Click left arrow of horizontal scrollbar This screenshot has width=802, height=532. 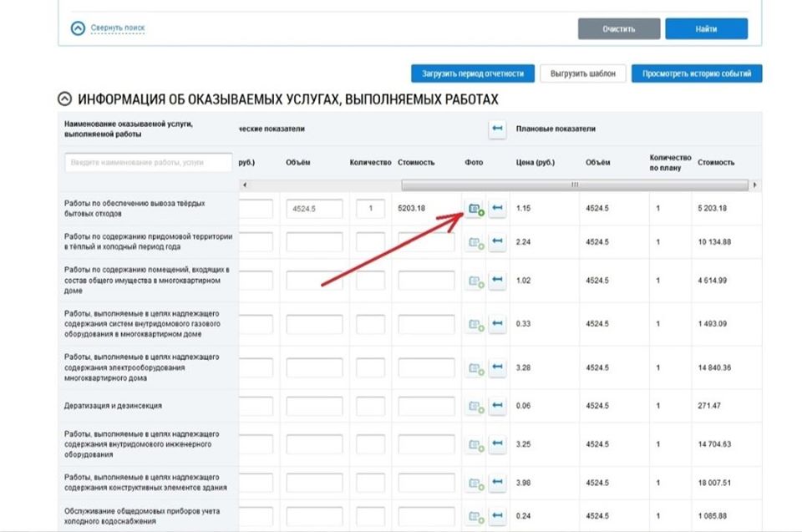[244, 185]
